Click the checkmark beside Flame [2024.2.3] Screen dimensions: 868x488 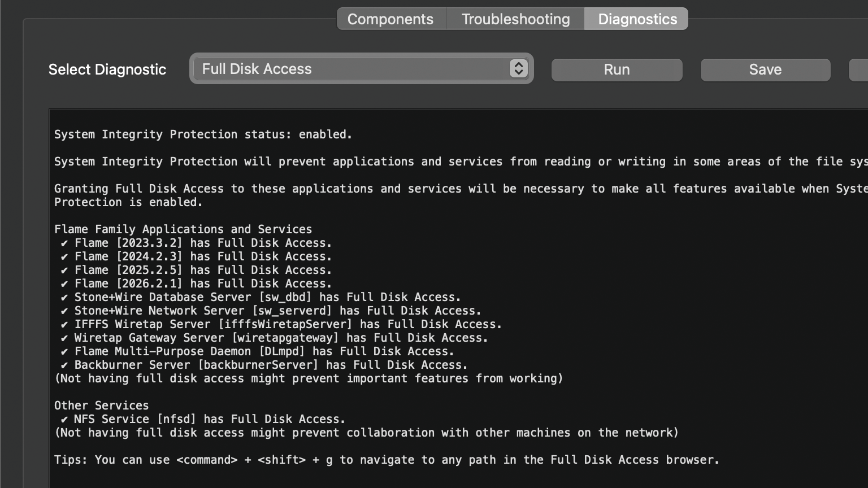click(64, 257)
